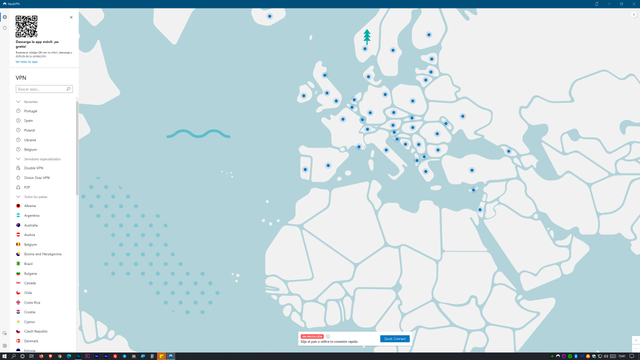Open the devices icon above settings gear
This screenshot has width=640, height=360.
click(5, 333)
